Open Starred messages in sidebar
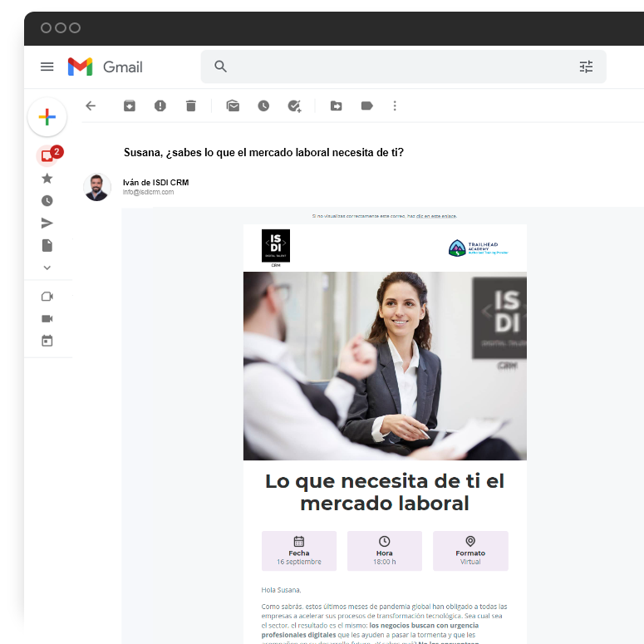Image resolution: width=644 pixels, height=644 pixels. tap(47, 179)
